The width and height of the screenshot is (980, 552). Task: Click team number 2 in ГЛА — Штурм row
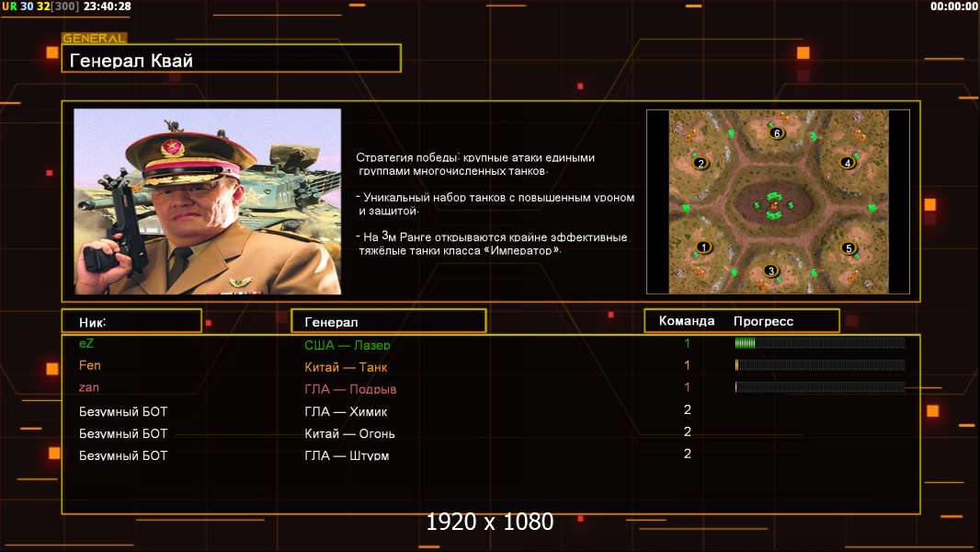[x=687, y=454]
